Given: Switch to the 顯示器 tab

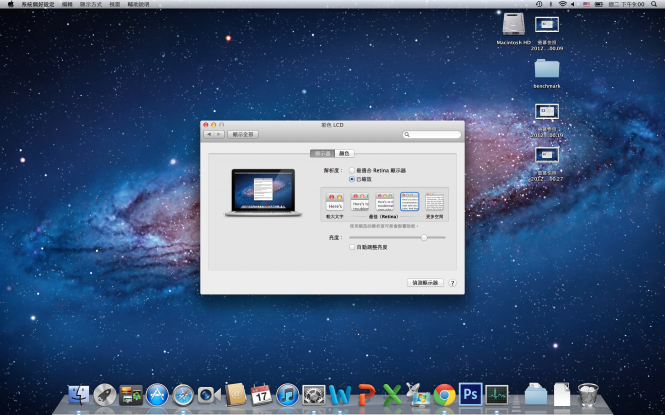Looking at the screenshot, I should (322, 153).
